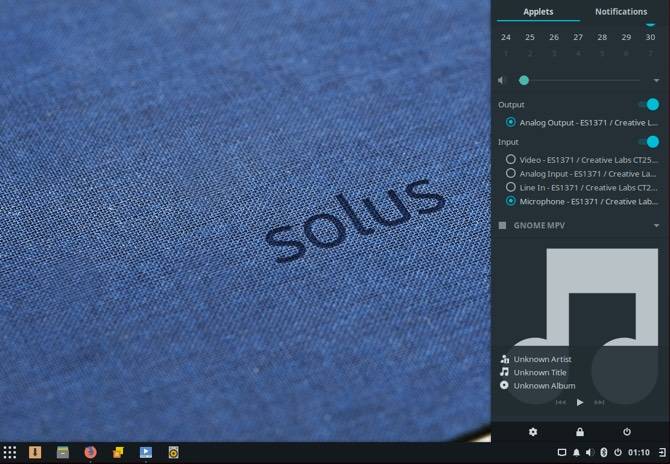This screenshot has width=670, height=464.
Task: Switch to the Notifications tab
Action: tap(621, 12)
